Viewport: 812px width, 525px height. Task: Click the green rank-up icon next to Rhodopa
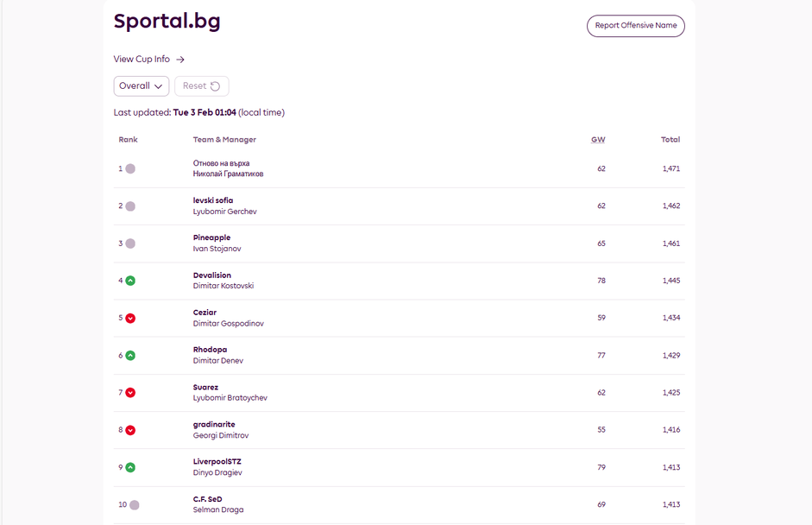pyautogui.click(x=130, y=355)
